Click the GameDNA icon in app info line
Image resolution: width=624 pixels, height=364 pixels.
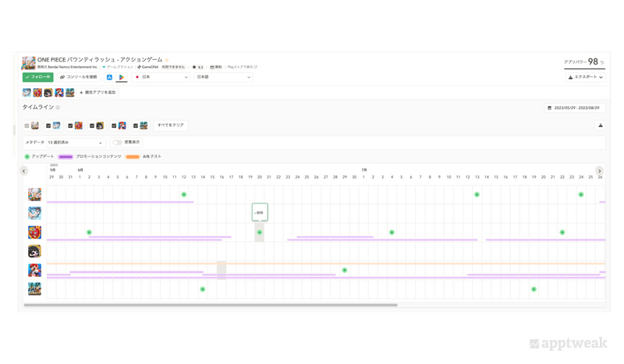tap(139, 67)
